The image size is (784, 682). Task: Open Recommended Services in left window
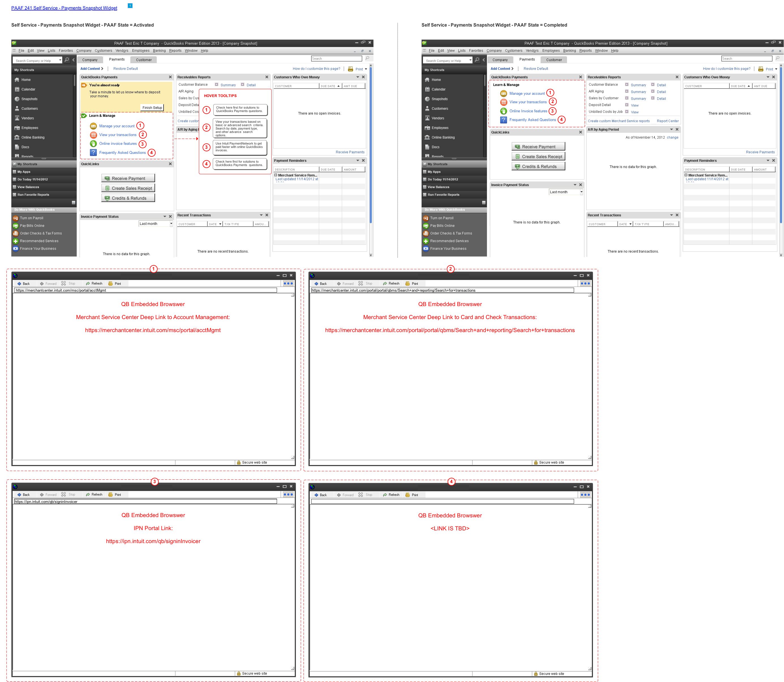pyautogui.click(x=39, y=241)
